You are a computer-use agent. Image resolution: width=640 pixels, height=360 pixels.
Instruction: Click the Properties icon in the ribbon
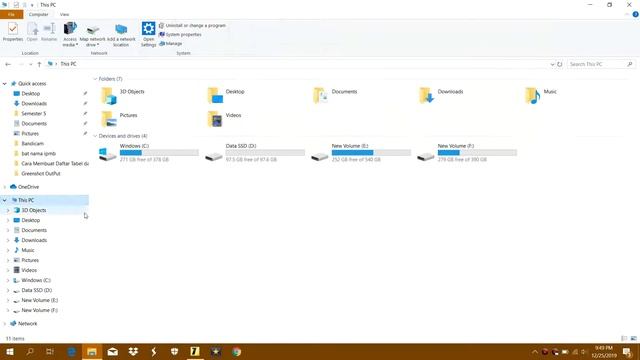pos(13,32)
